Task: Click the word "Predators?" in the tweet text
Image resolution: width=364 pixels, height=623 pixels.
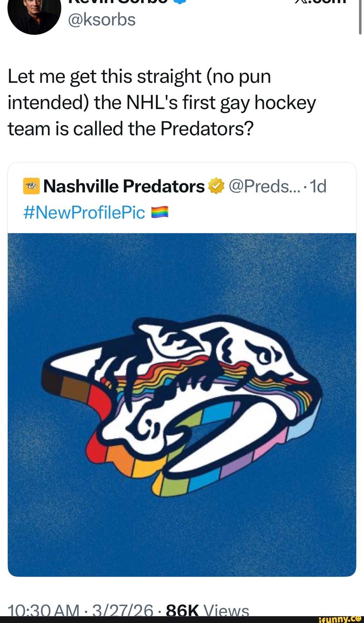Action: coord(207,129)
